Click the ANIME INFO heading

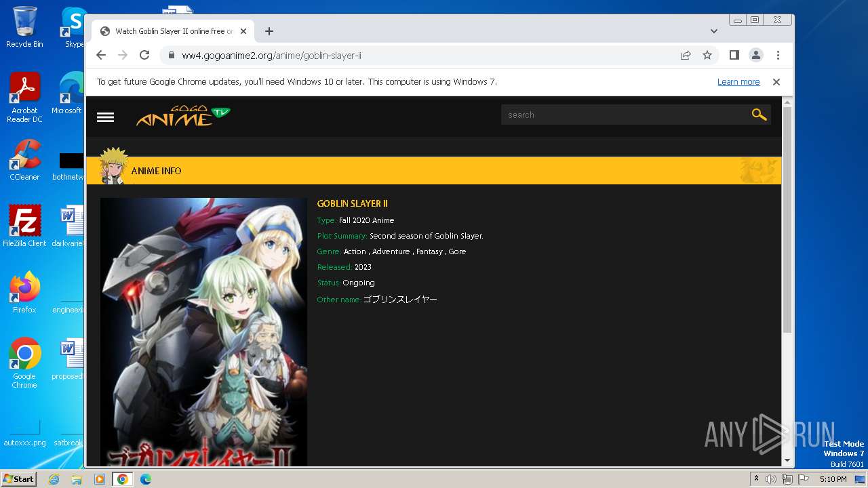coord(156,171)
